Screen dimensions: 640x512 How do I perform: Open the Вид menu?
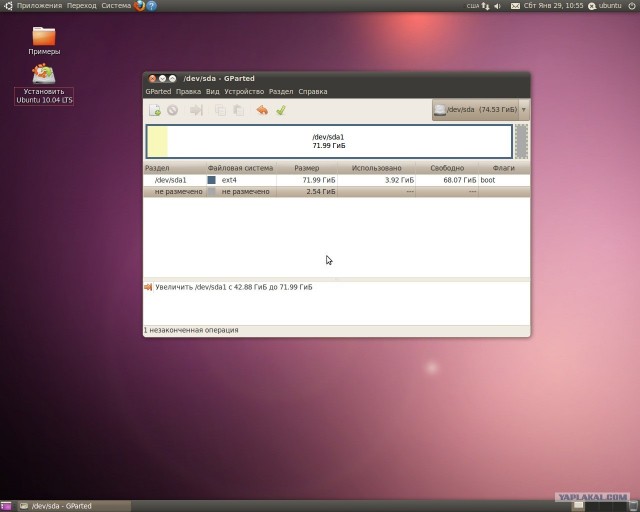click(x=213, y=91)
